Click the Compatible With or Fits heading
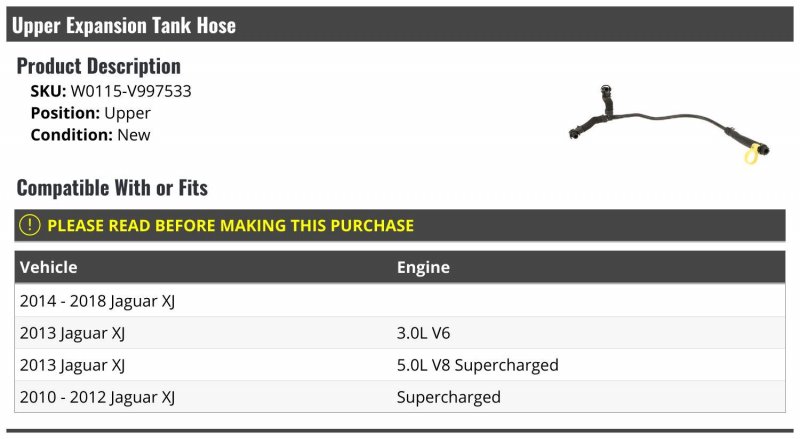 [112, 188]
